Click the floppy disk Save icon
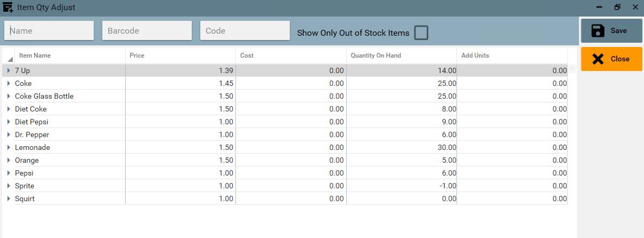Image resolution: width=644 pixels, height=238 pixels. [x=598, y=30]
